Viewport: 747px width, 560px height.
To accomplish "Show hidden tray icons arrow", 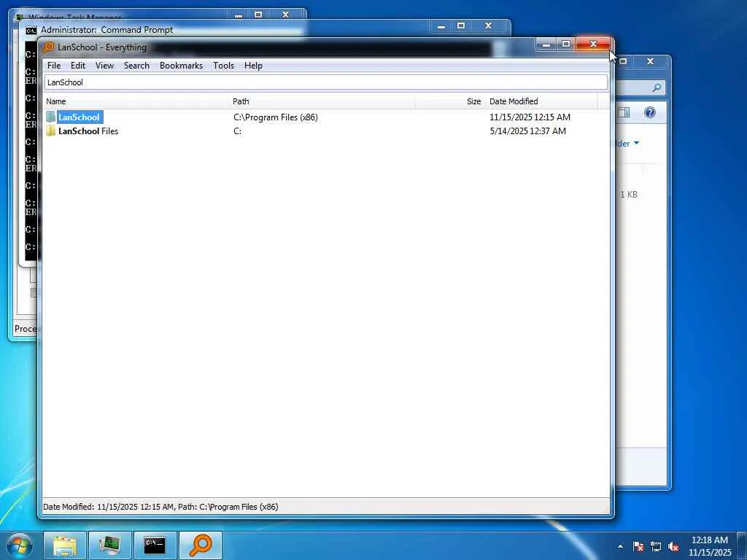I will [620, 546].
